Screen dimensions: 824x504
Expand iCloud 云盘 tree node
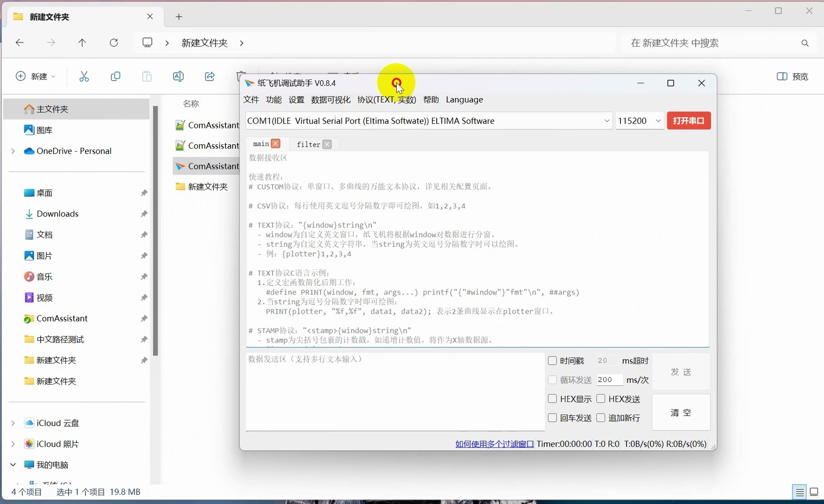coord(13,423)
